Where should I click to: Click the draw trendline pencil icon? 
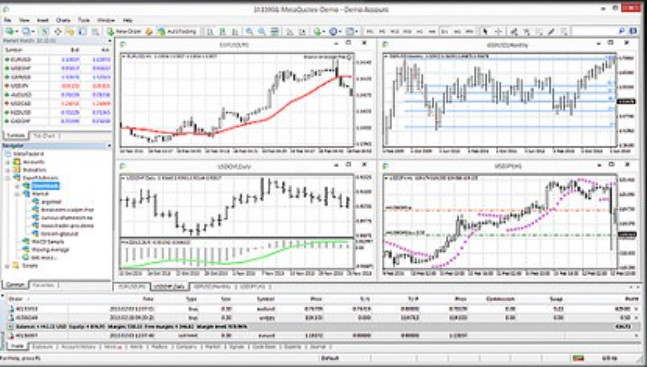click(x=551, y=31)
